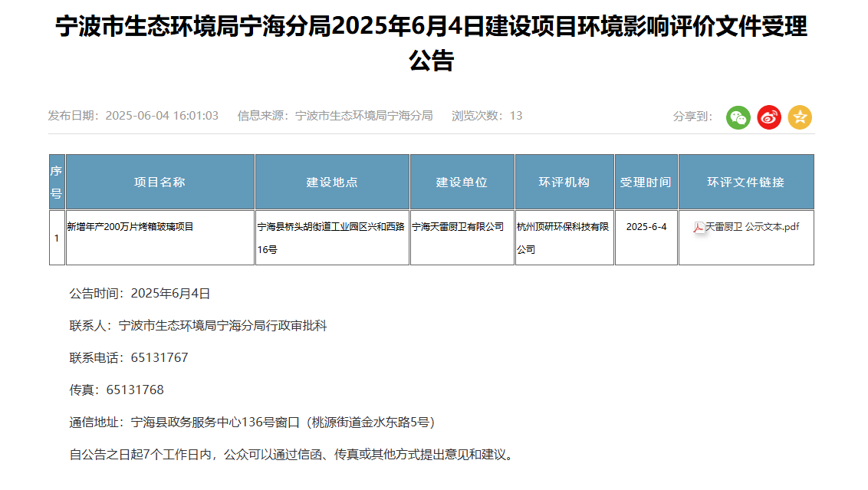Click the 浏览次数 13 view count

click(487, 116)
